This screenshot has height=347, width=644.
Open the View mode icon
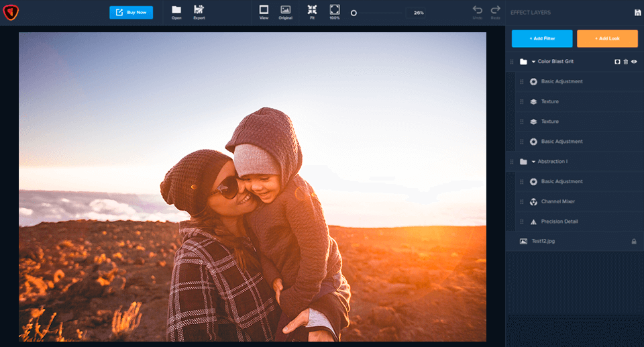point(264,10)
